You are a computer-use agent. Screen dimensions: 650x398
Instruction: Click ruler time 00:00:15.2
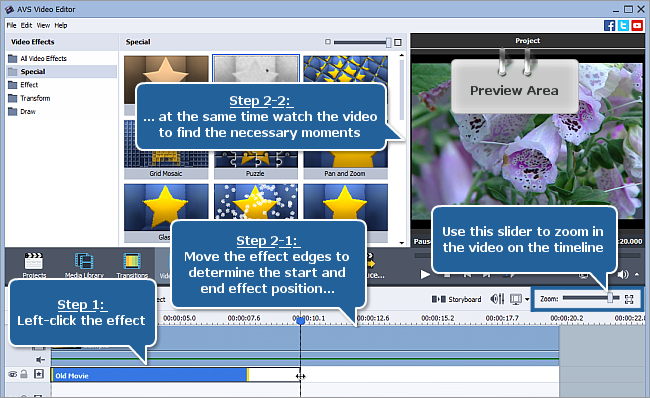click(438, 318)
